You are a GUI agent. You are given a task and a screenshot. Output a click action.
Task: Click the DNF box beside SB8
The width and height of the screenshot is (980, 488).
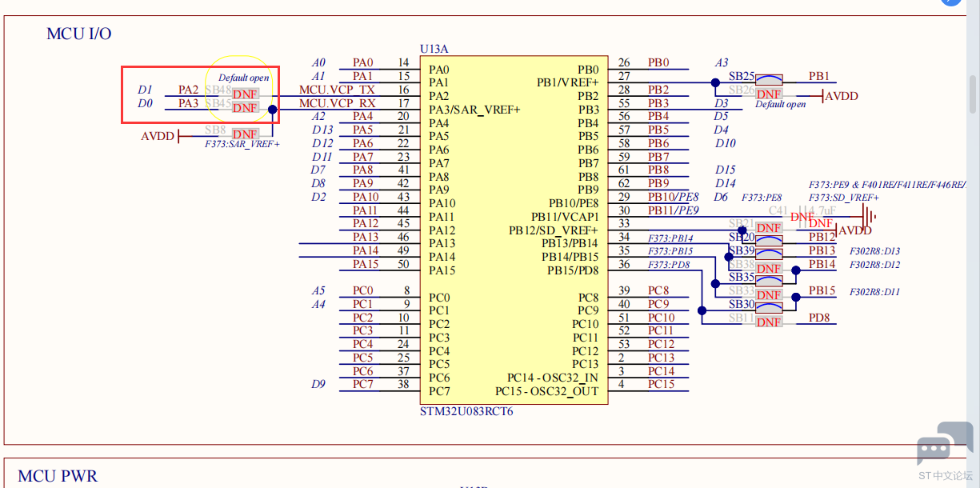245,134
